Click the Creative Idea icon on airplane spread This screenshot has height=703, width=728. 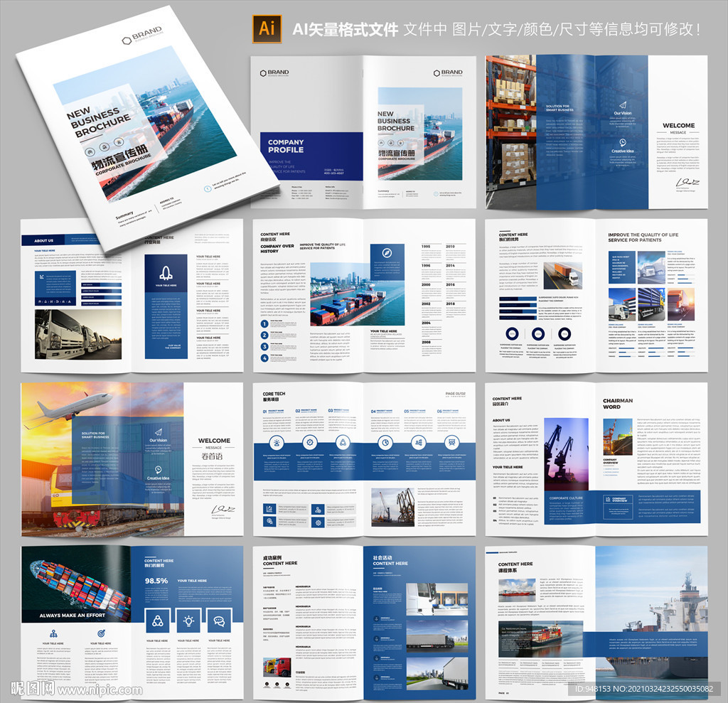(159, 470)
